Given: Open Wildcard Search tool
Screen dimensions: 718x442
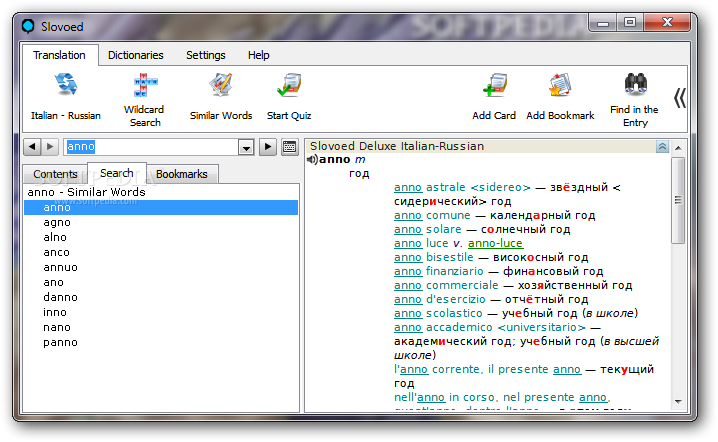Looking at the screenshot, I should click(x=145, y=85).
